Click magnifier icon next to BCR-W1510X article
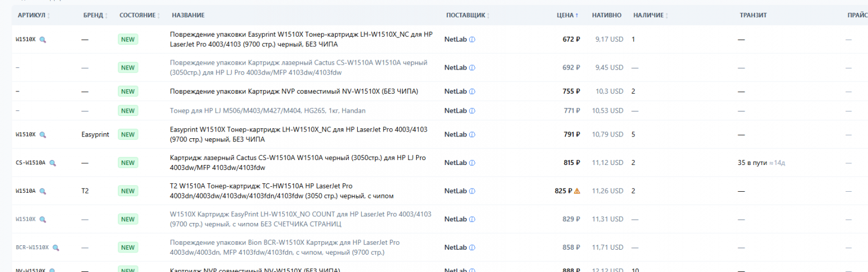The width and height of the screenshot is (868, 272). (56, 247)
